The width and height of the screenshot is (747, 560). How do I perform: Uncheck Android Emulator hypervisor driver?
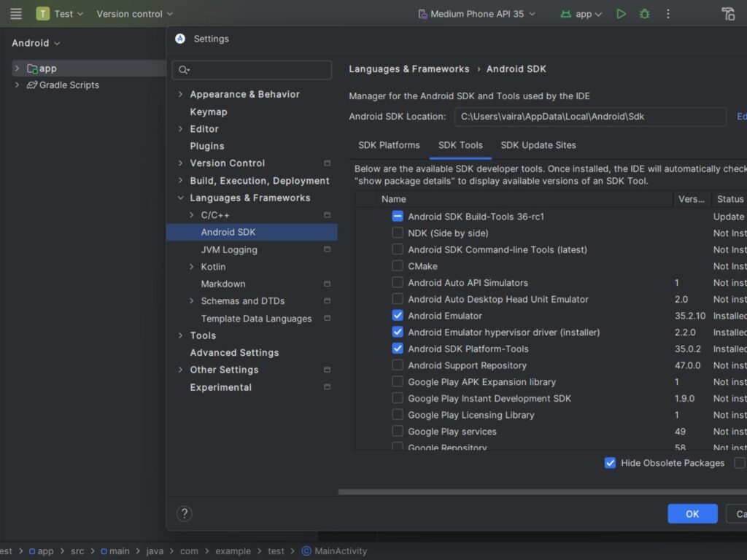pos(398,332)
